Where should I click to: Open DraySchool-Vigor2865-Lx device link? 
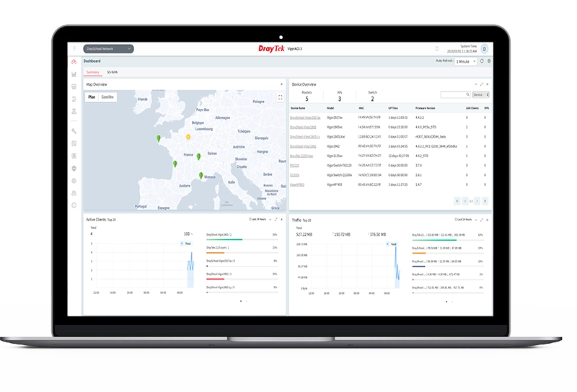(x=304, y=137)
